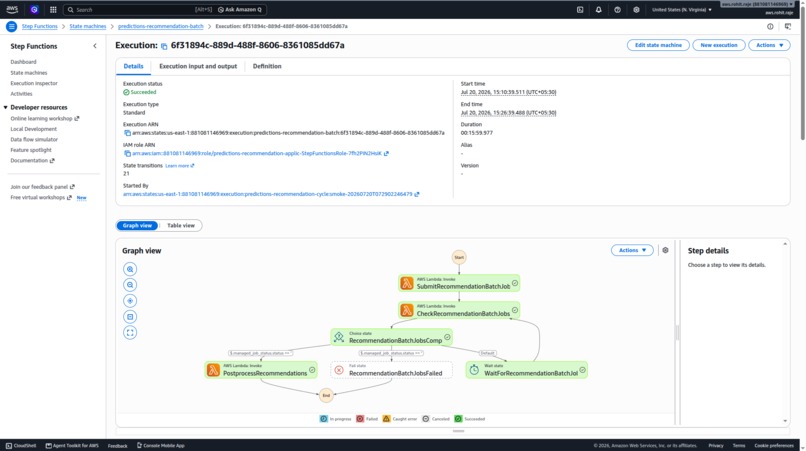
Task: Select the End node in graph
Action: [326, 395]
